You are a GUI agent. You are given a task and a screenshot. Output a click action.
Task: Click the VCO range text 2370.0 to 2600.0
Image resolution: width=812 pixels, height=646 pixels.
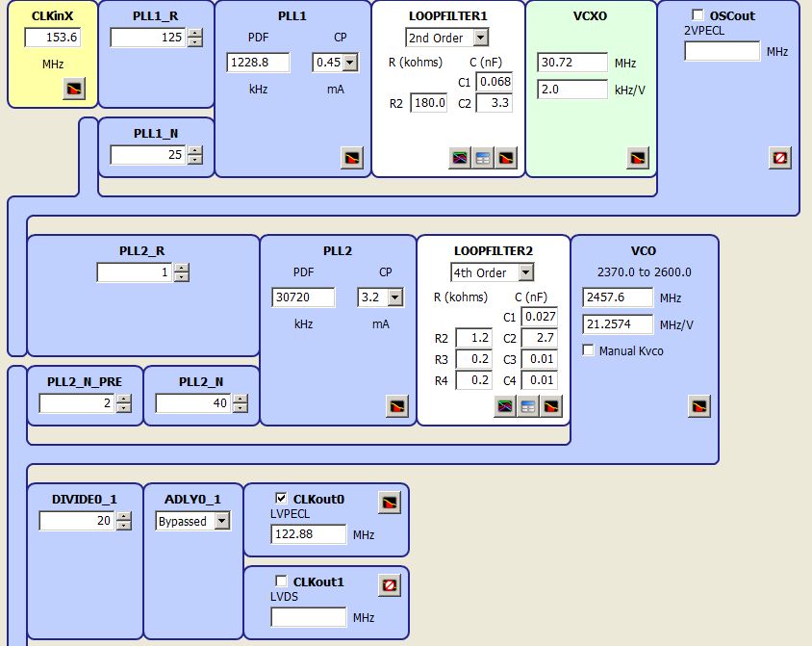tap(644, 272)
